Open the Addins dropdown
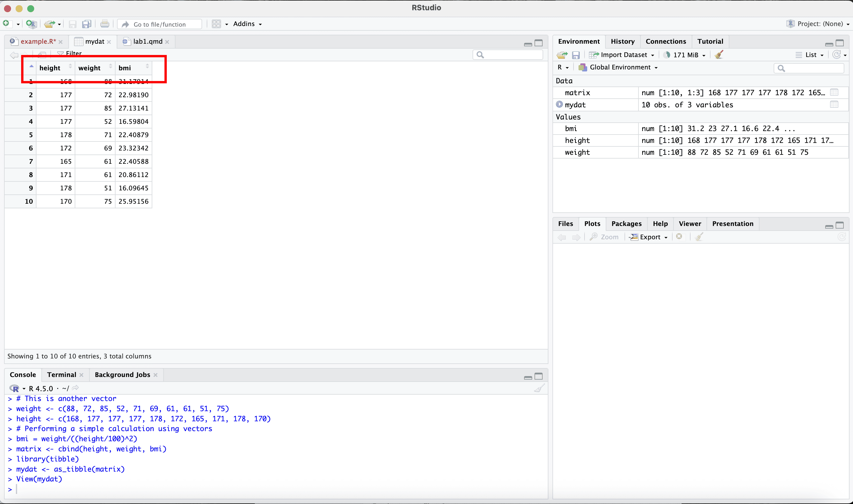The image size is (853, 504). click(247, 24)
